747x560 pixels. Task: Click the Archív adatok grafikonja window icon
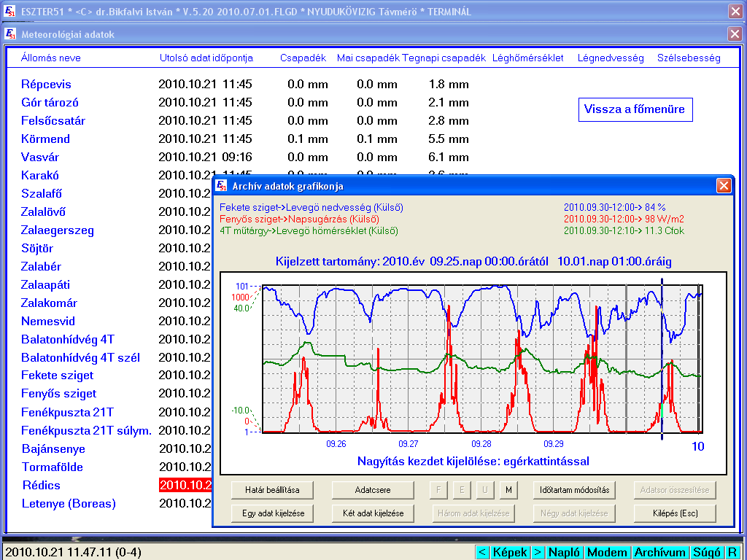point(222,185)
